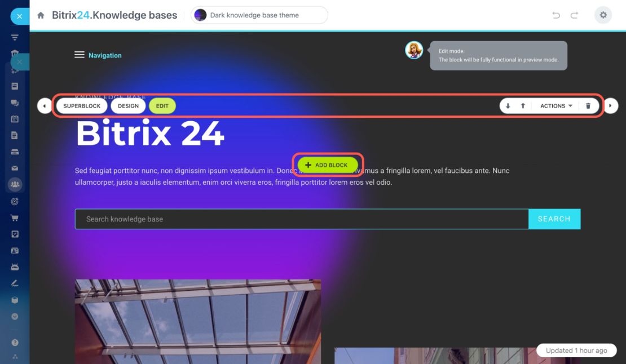Open the documents sidebar icon

tap(15, 136)
